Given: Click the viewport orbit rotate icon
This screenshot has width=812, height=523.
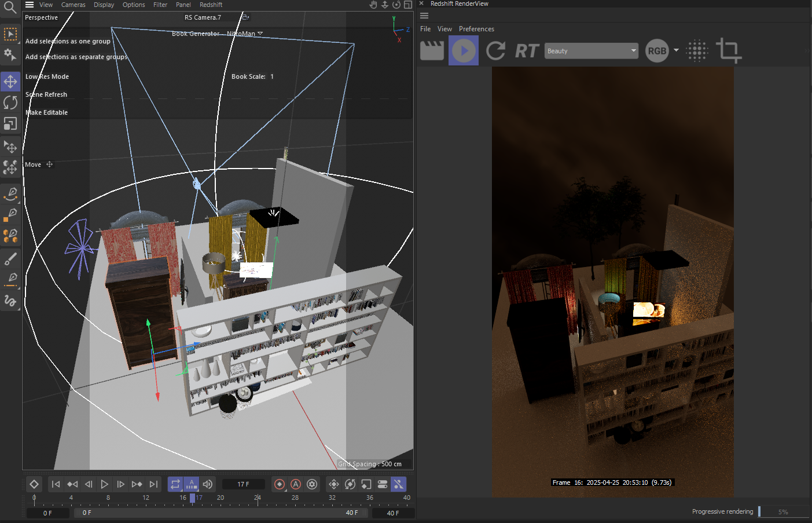Looking at the screenshot, I should coord(396,5).
